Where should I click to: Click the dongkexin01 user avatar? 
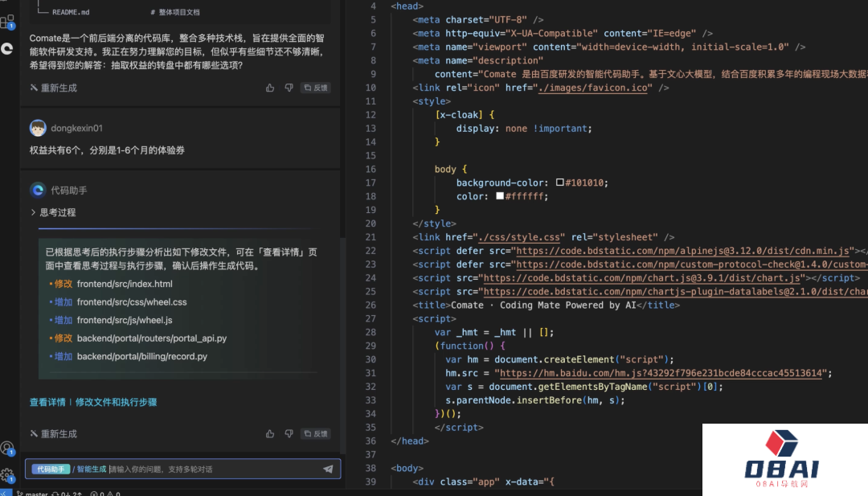pyautogui.click(x=38, y=128)
